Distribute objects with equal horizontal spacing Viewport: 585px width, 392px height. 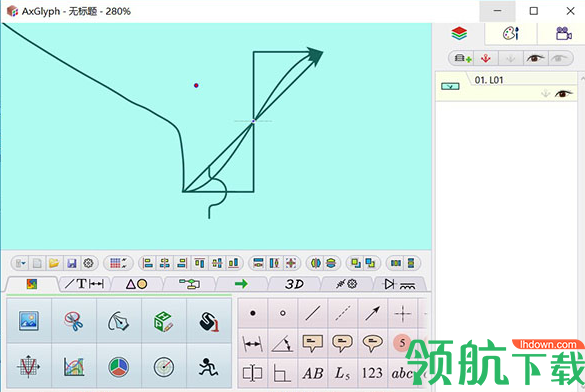click(x=275, y=263)
